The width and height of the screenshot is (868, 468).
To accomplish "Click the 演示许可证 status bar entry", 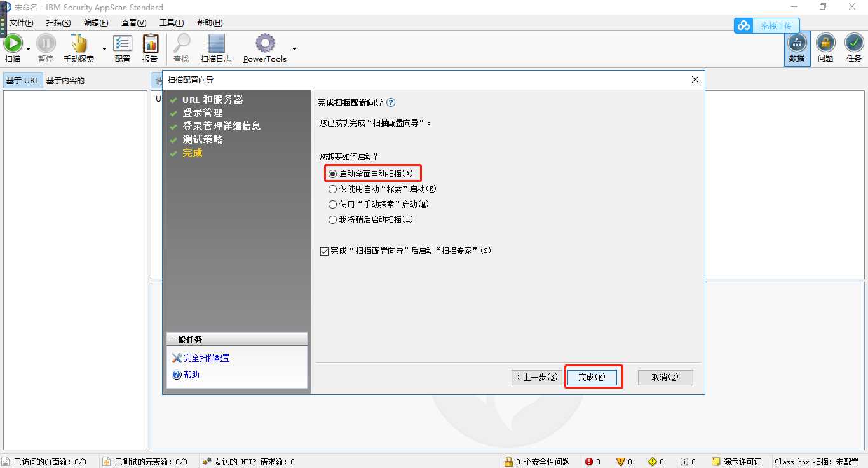I will point(736,462).
